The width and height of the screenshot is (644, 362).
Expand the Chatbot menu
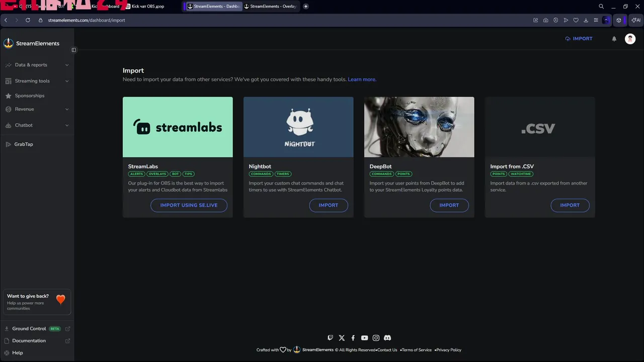[37, 125]
